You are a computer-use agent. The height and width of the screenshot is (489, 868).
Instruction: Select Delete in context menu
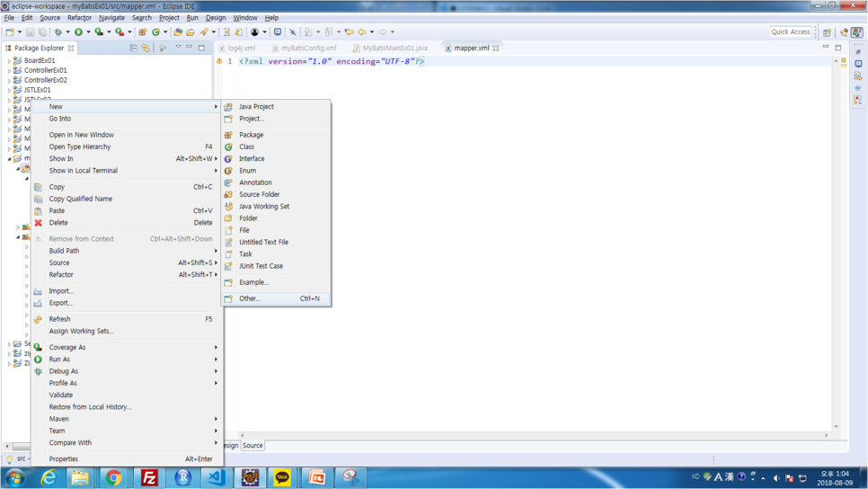pos(126,223)
